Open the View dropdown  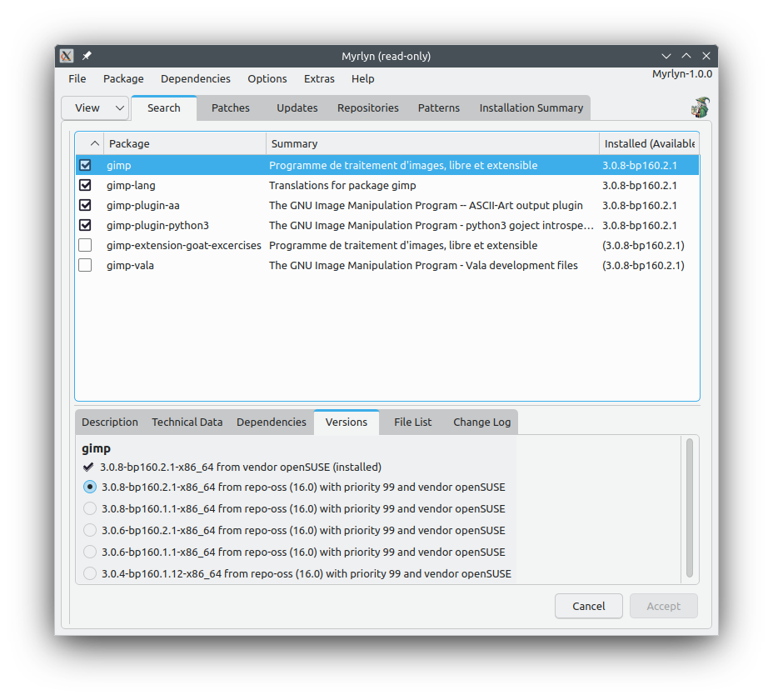pyautogui.click(x=95, y=108)
